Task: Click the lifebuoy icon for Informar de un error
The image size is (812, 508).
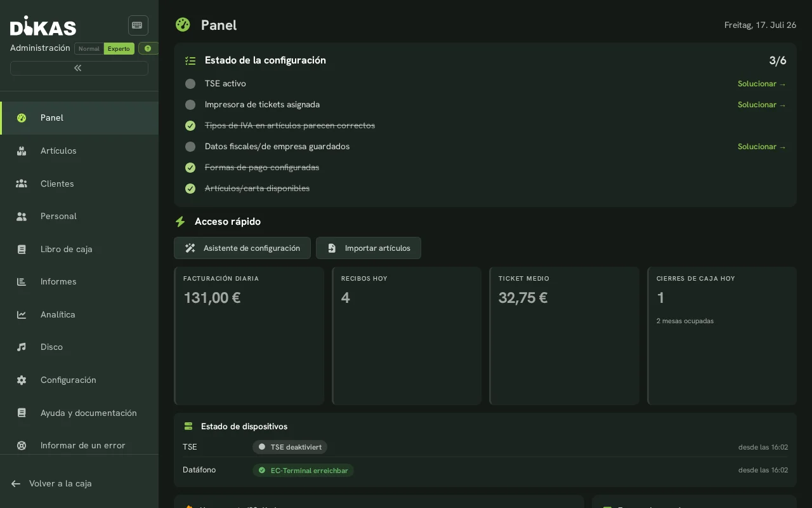Action: pyautogui.click(x=22, y=446)
